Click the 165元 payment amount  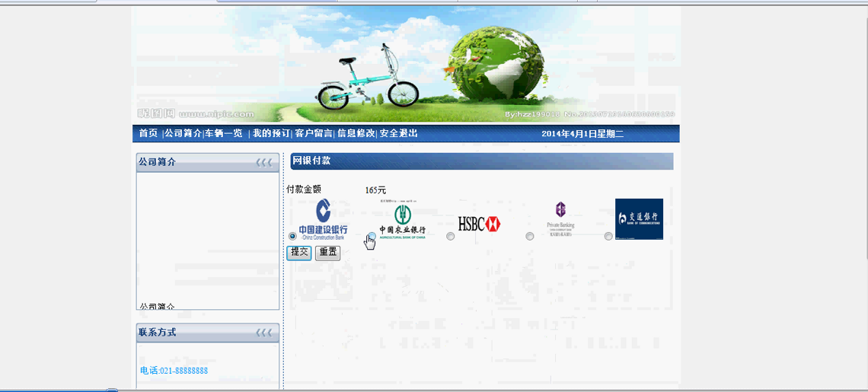pos(375,190)
